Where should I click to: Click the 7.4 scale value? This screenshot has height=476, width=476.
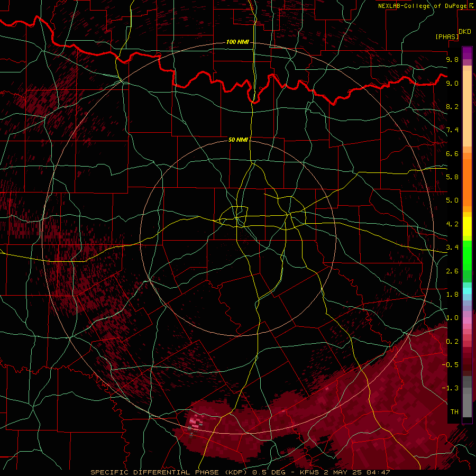(x=452, y=130)
